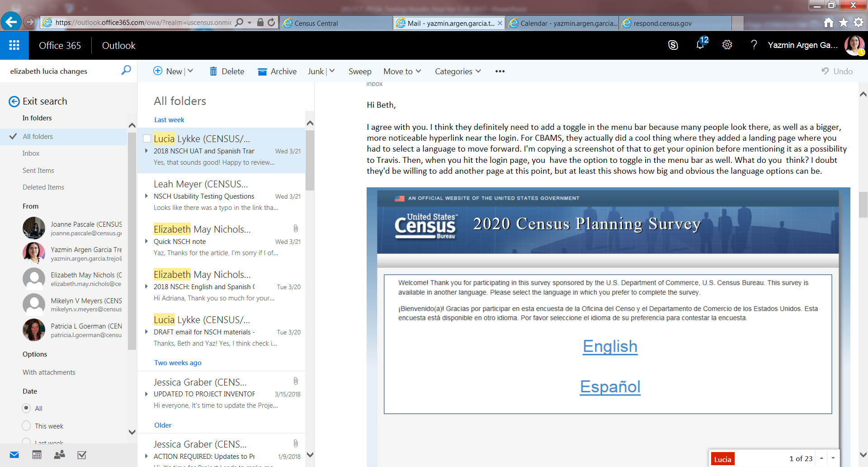This screenshot has height=467, width=868.
Task: Close the Mail browser tab
Action: pos(500,23)
